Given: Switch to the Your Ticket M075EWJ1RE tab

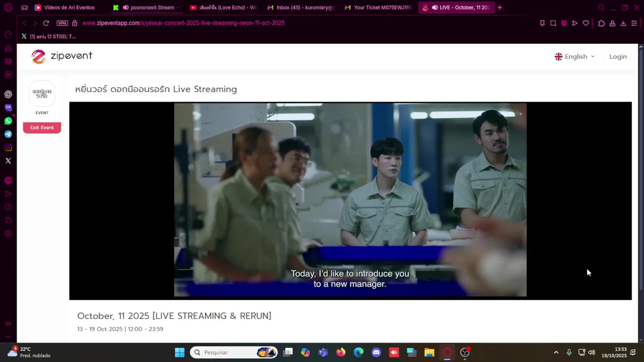Looking at the screenshot, I should click(x=378, y=8).
